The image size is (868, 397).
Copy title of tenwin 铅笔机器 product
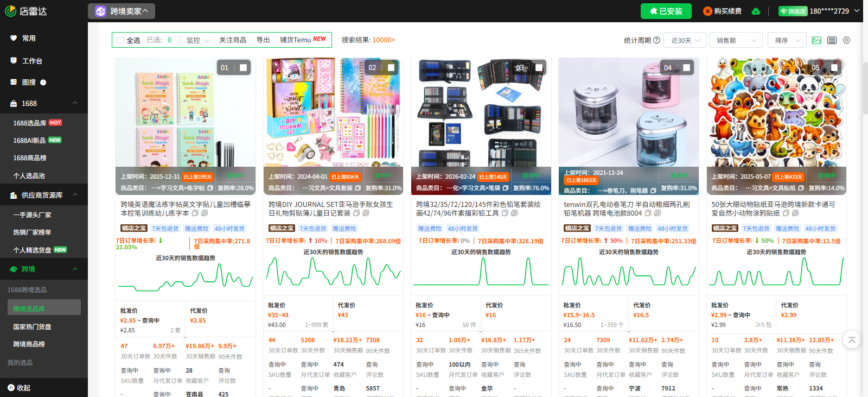[648, 213]
